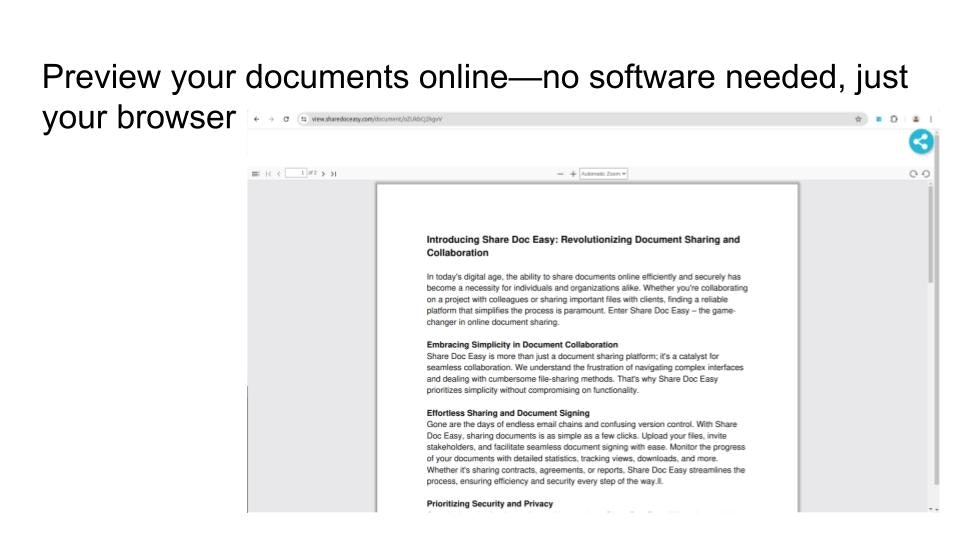
Task: Click the heading "Introducing Share Doc Easy"
Action: (x=583, y=246)
